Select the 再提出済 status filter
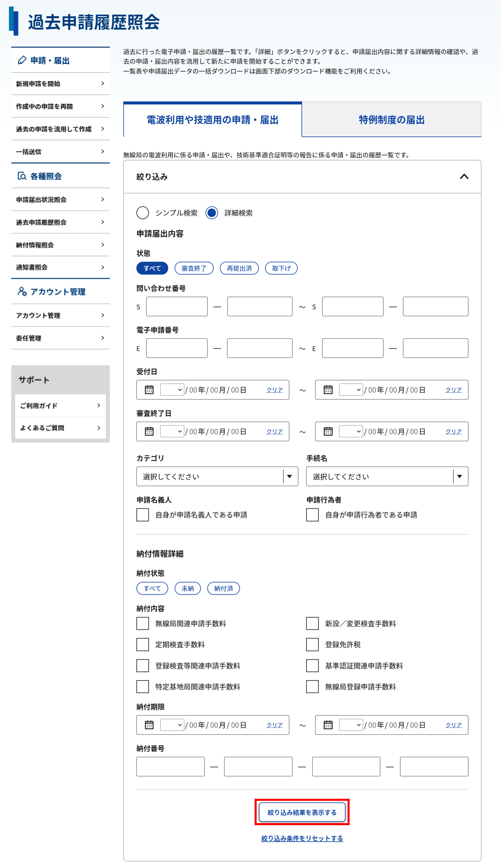The height and width of the screenshot is (868, 501). pyautogui.click(x=239, y=268)
